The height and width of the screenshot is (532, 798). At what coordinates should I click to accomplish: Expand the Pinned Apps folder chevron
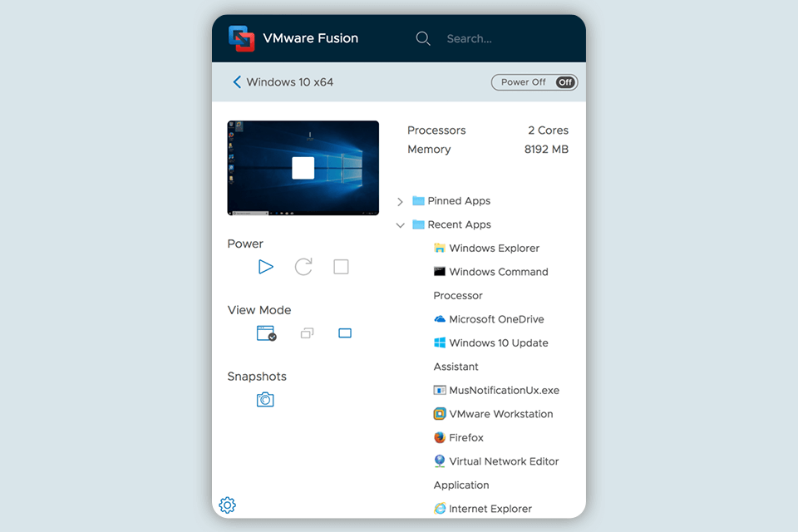400,202
